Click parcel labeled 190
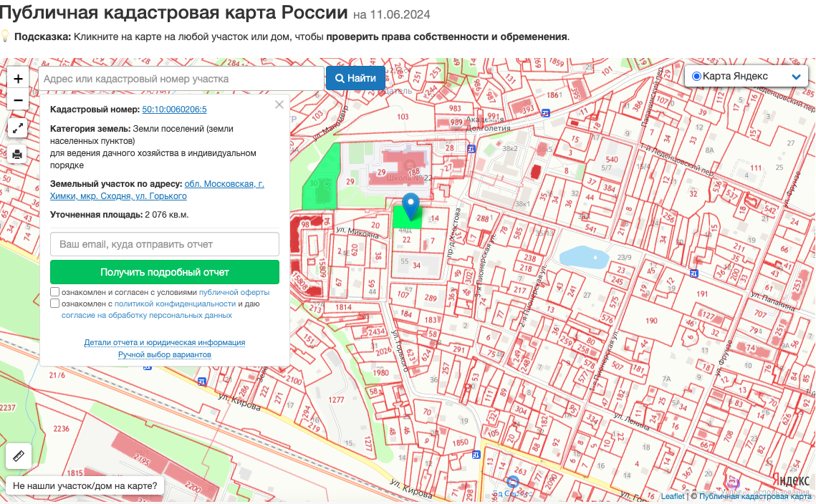 coord(651,321)
